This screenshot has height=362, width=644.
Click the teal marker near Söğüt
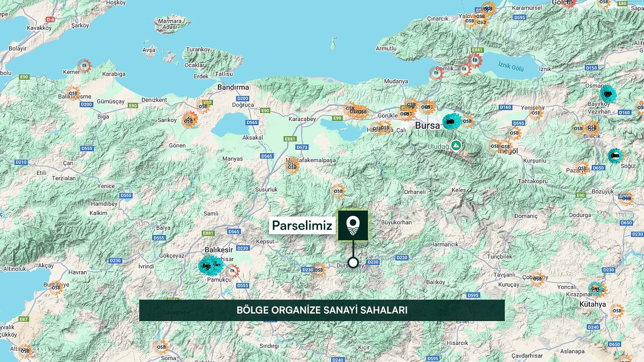coord(615,156)
